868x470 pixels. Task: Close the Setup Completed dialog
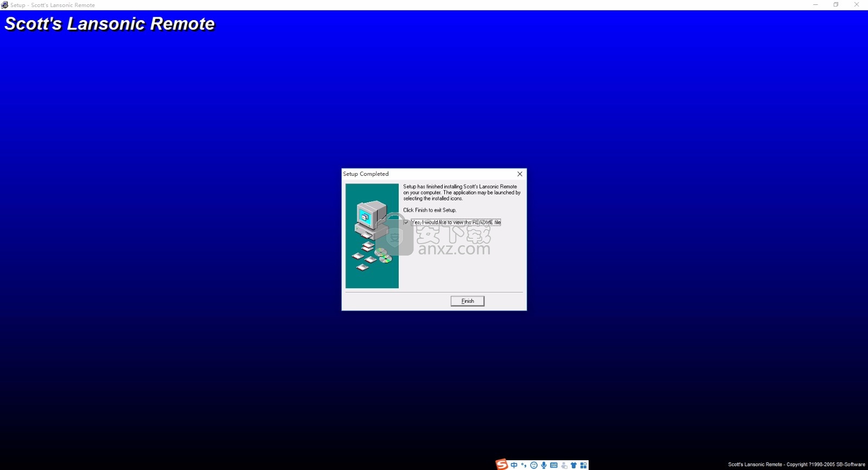(x=520, y=174)
